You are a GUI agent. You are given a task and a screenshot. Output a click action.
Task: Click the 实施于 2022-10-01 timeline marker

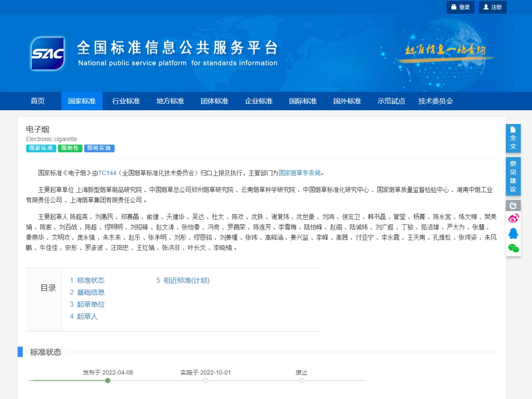click(205, 380)
